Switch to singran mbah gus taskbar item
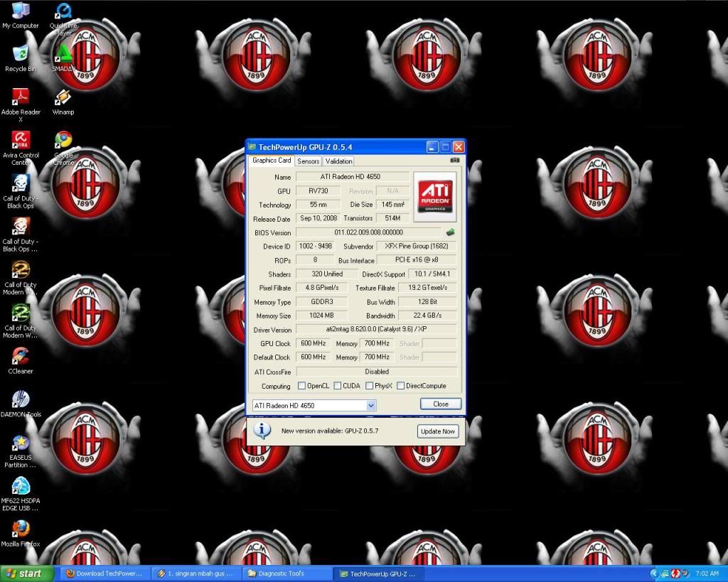Viewport: 728px width, 582px height. 198,573
